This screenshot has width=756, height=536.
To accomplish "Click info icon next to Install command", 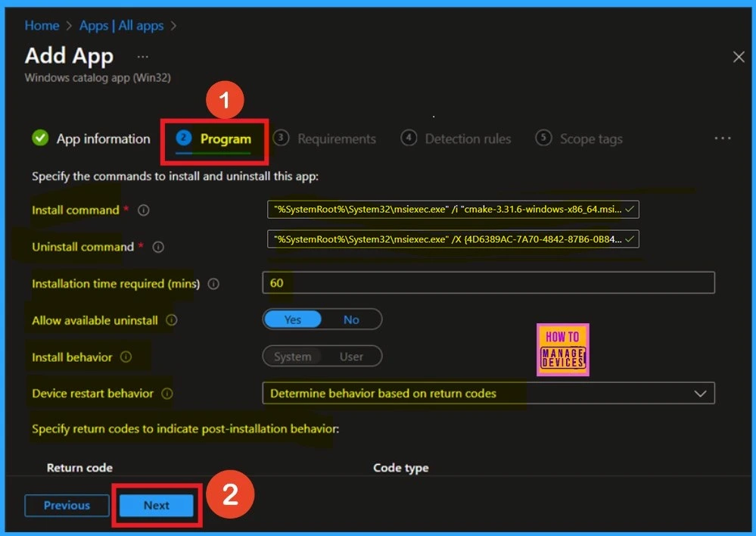I will tap(143, 210).
